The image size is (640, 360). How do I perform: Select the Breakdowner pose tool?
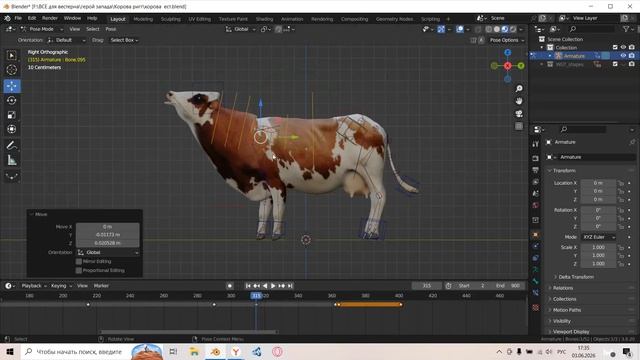(x=12, y=176)
